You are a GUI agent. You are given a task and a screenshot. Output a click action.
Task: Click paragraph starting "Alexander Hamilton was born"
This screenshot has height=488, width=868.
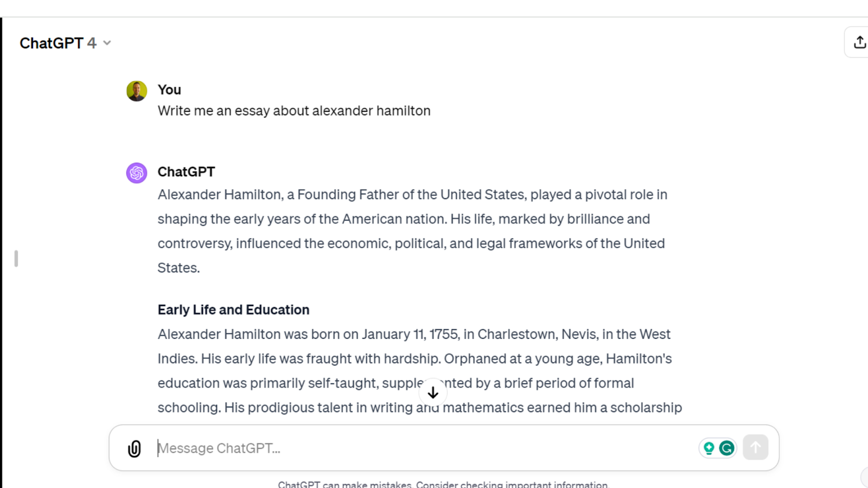point(420,371)
